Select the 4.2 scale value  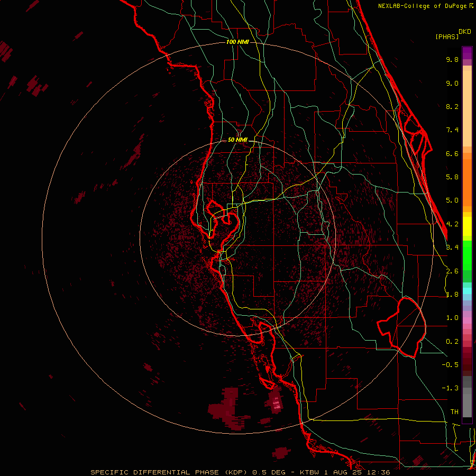pyautogui.click(x=452, y=224)
